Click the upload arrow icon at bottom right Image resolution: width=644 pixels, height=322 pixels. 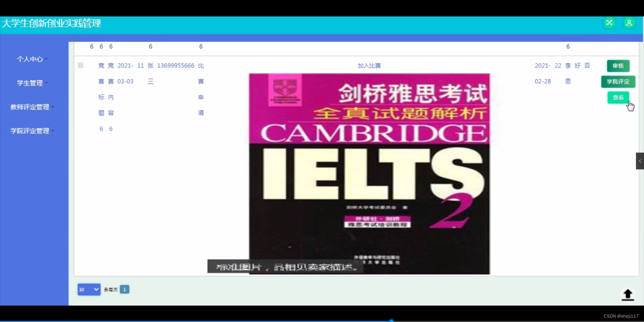[628, 295]
